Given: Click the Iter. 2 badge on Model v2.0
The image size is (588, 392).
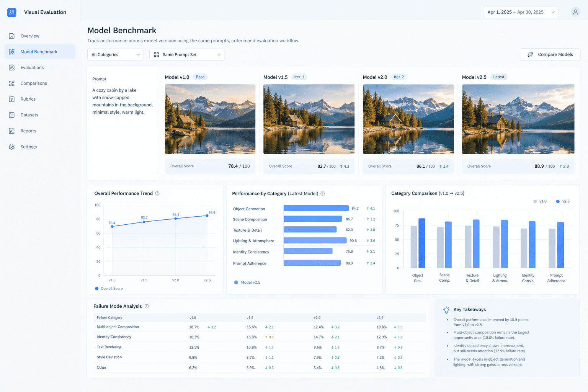Looking at the screenshot, I should [x=399, y=77].
